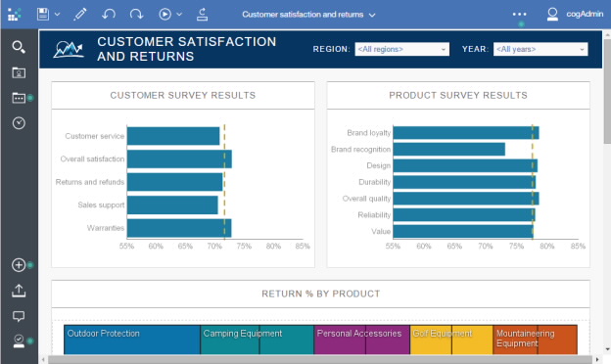Click the Overall quality bar
The width and height of the screenshot is (611, 364).
(466, 199)
